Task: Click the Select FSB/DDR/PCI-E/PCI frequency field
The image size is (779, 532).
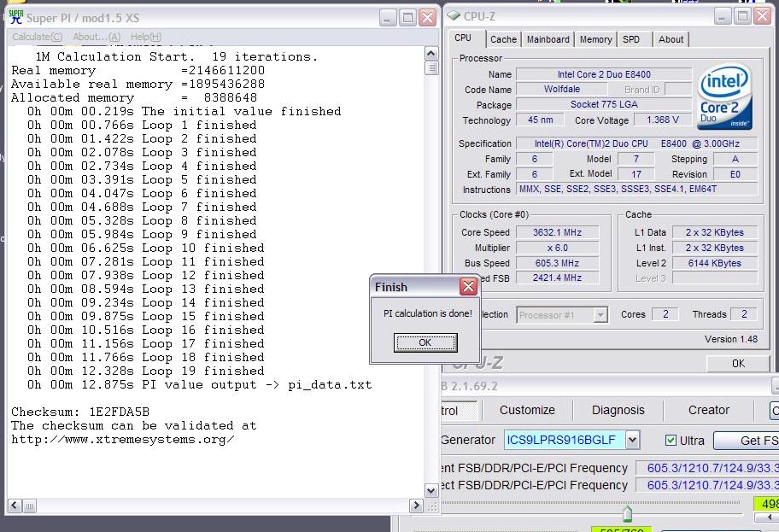Action: [707, 485]
